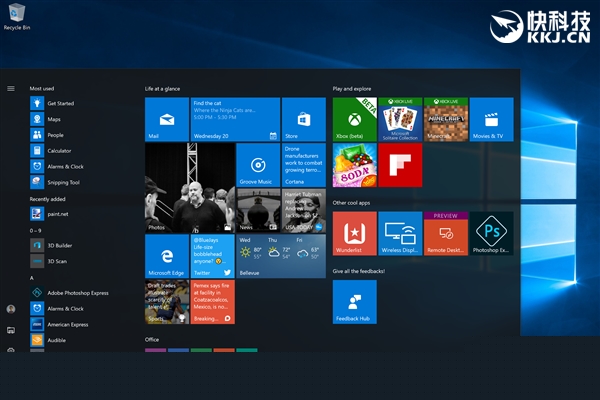600x400 pixels.
Task: Open 3D Scan app
Action: 49,261
